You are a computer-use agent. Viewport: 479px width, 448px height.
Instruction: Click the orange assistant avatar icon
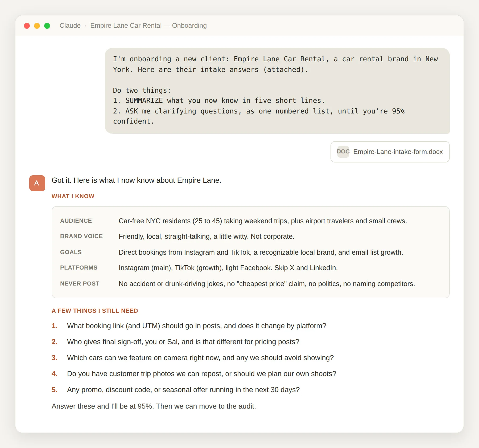(37, 183)
